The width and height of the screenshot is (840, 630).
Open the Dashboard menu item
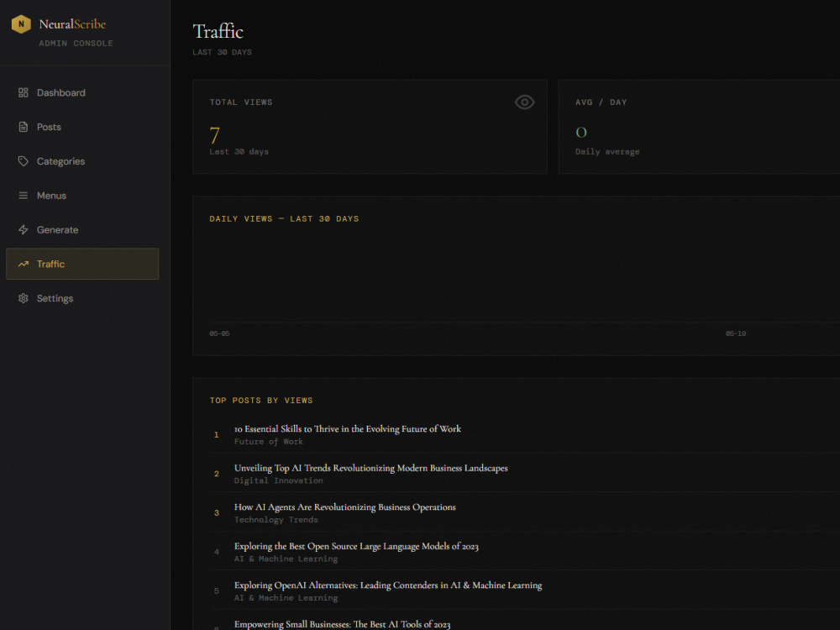point(82,92)
